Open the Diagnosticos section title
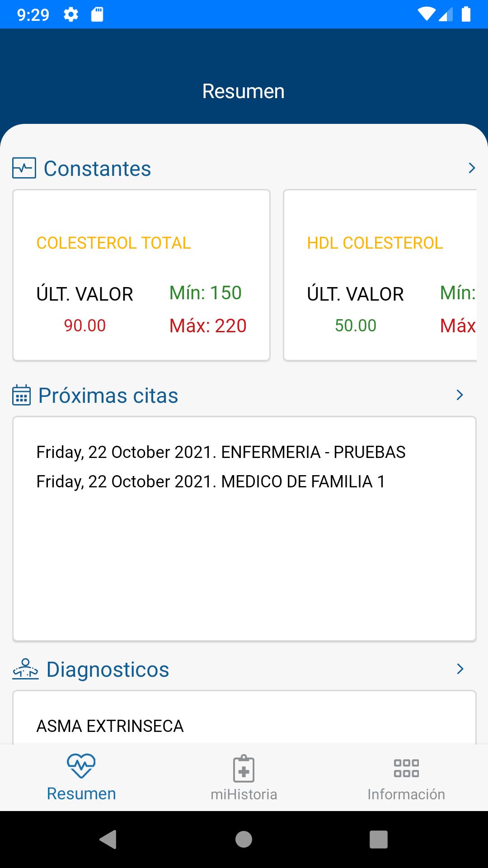488x868 pixels. (108, 669)
